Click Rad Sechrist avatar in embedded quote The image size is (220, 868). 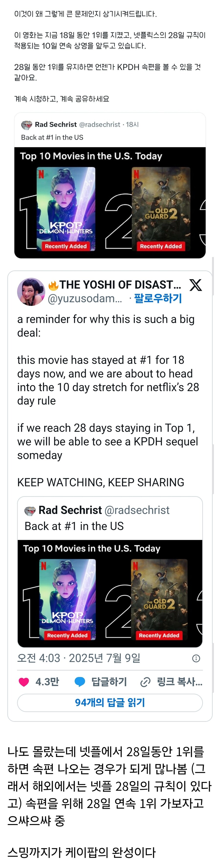(x=30, y=511)
